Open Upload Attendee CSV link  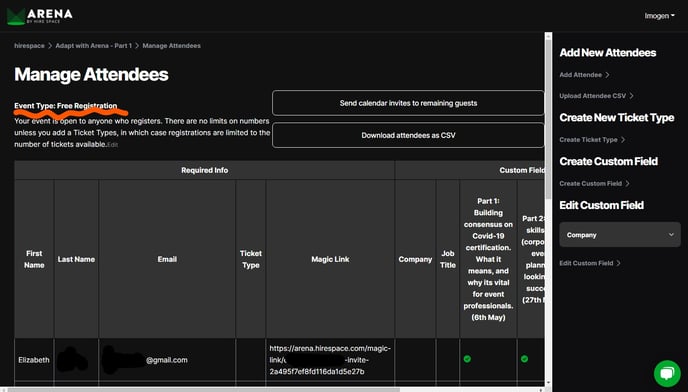pos(596,96)
